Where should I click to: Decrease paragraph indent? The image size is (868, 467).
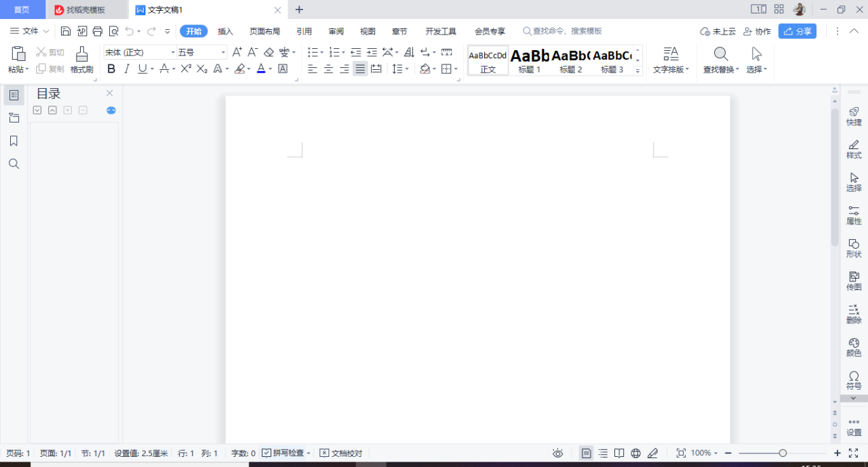[356, 52]
